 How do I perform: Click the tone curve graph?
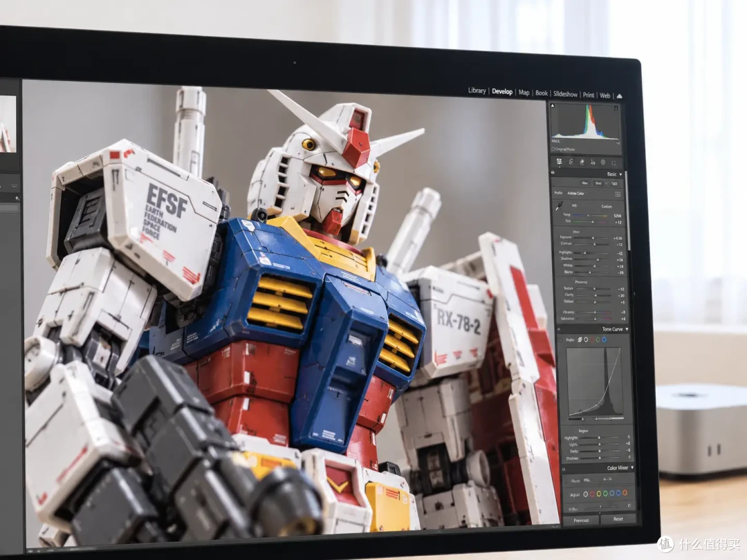click(594, 382)
